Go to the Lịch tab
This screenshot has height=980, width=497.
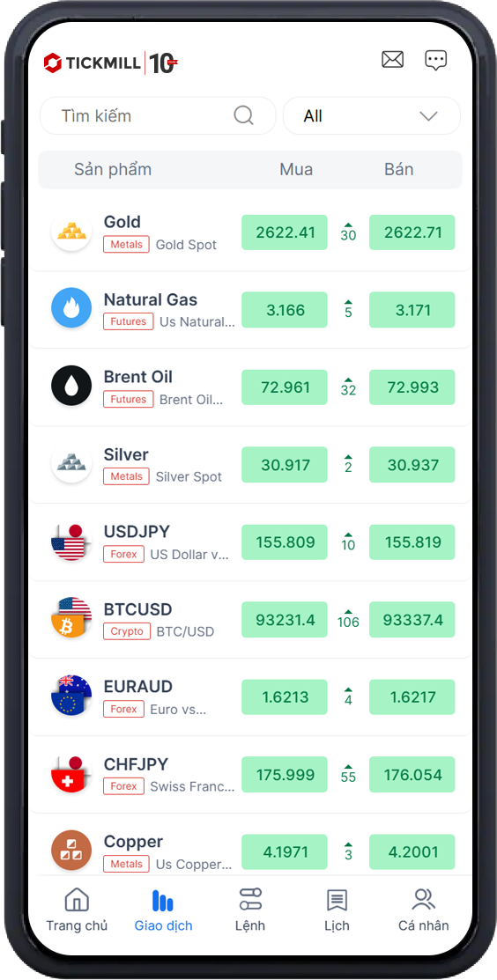337,910
